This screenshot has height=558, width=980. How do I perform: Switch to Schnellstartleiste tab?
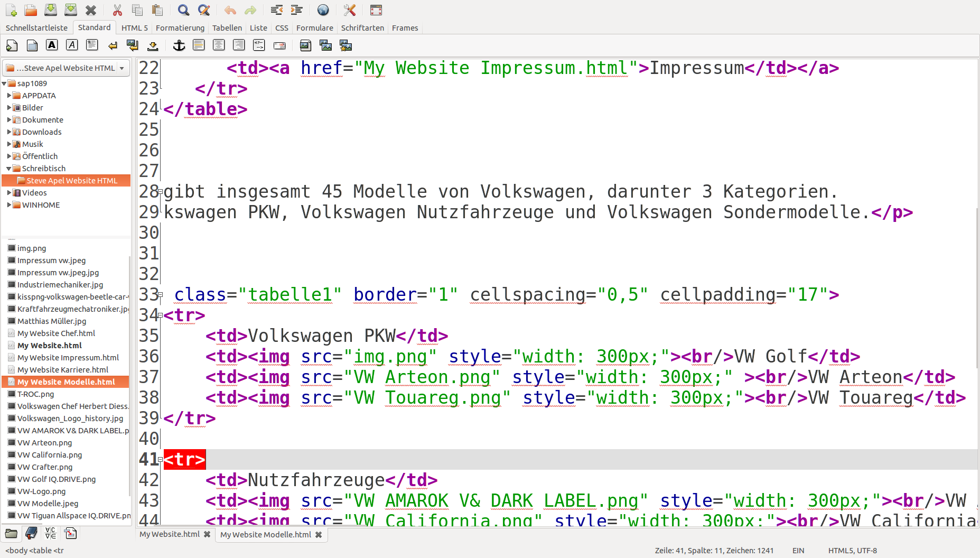[36, 27]
